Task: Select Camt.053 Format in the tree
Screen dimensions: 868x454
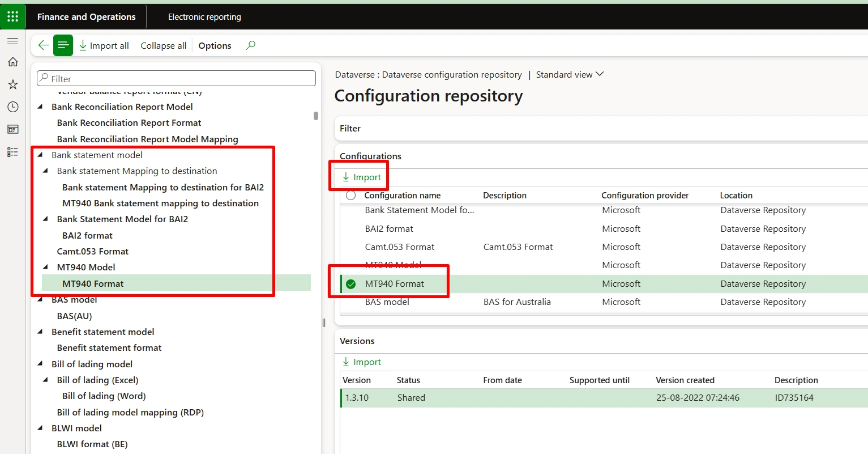Action: point(93,251)
